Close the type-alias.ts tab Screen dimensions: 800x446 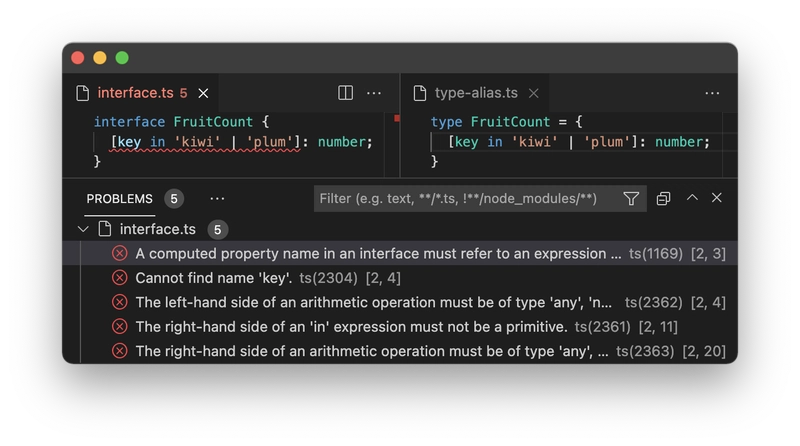[534, 93]
